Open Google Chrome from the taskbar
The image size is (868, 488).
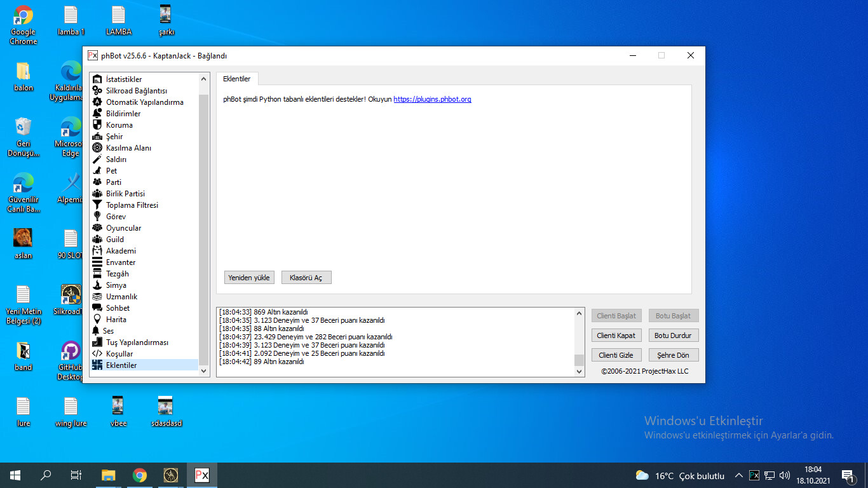140,475
